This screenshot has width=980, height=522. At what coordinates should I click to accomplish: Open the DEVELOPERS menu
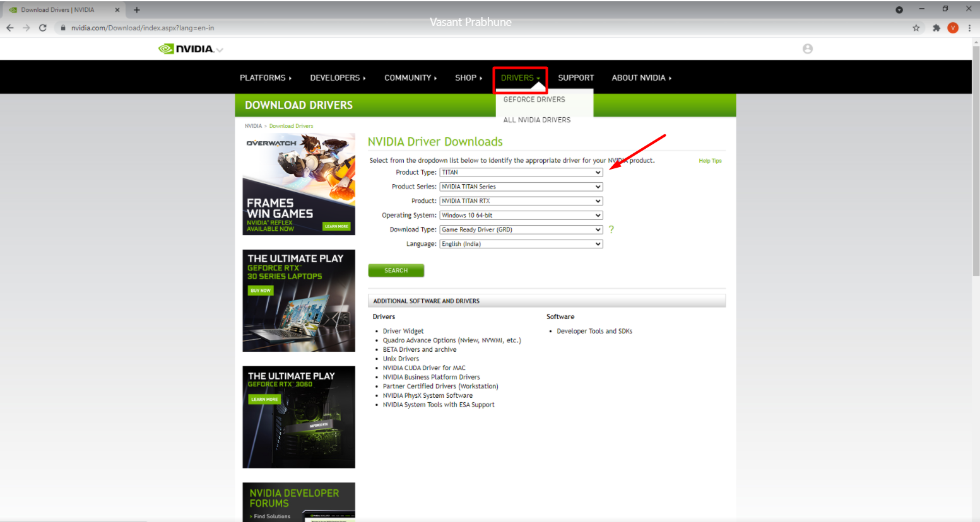(338, 78)
